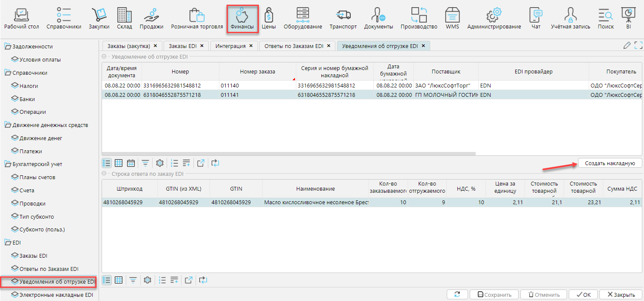This screenshot has height=301, width=644.
Task: Close the Заказы EDI tab
Action: click(x=201, y=46)
